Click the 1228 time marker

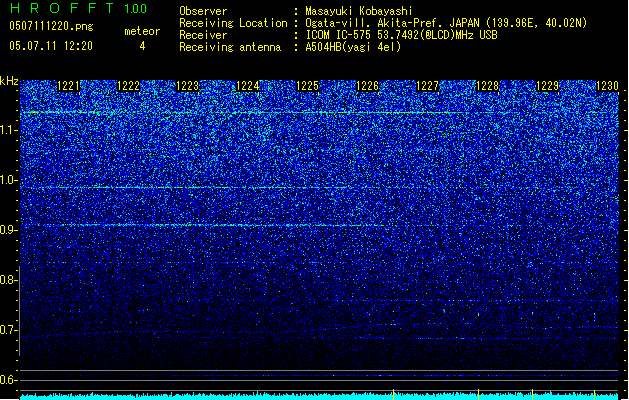click(487, 86)
